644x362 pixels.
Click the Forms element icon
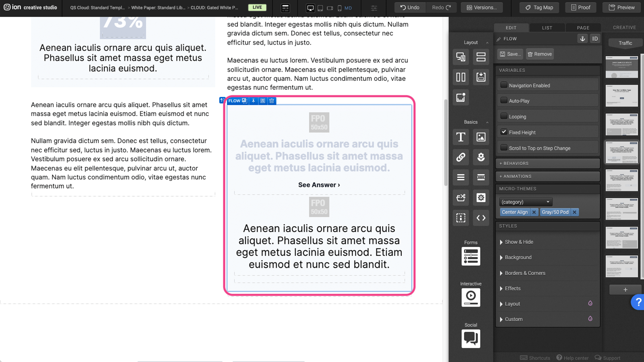(471, 257)
